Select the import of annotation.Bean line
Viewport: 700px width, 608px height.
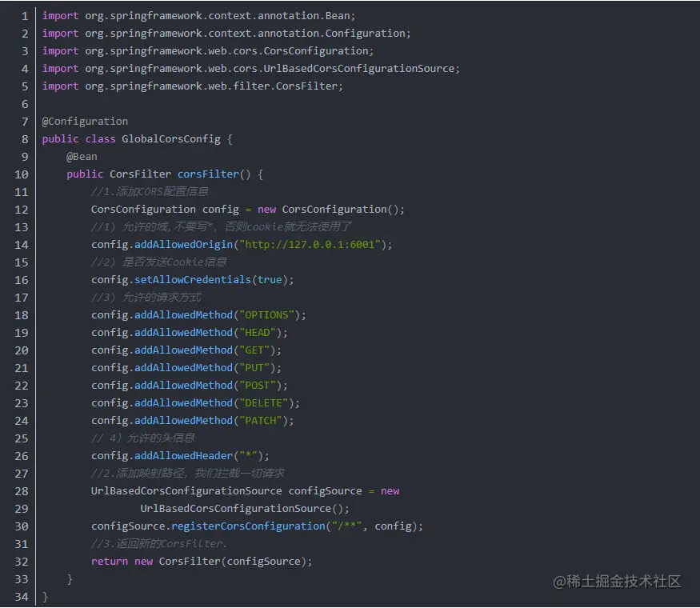198,16
